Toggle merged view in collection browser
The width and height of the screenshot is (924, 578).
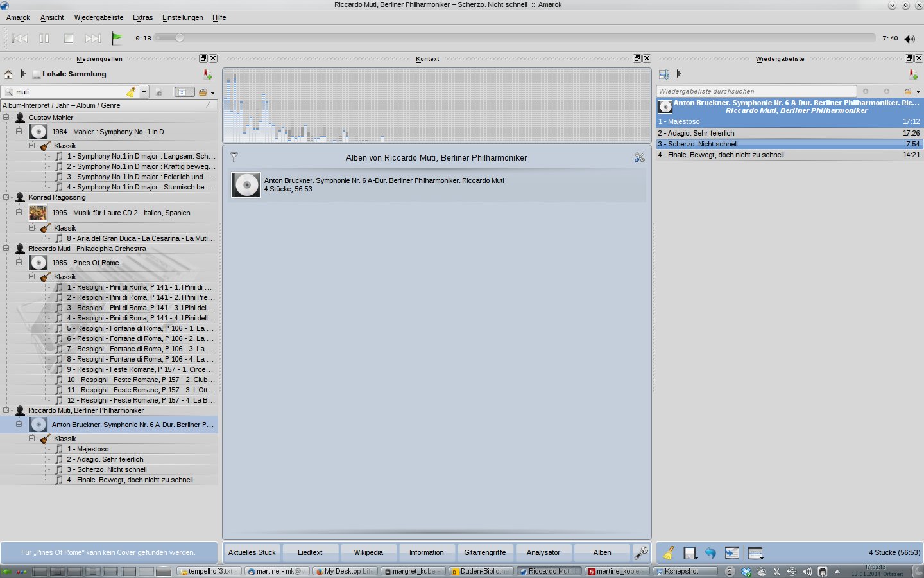point(184,92)
